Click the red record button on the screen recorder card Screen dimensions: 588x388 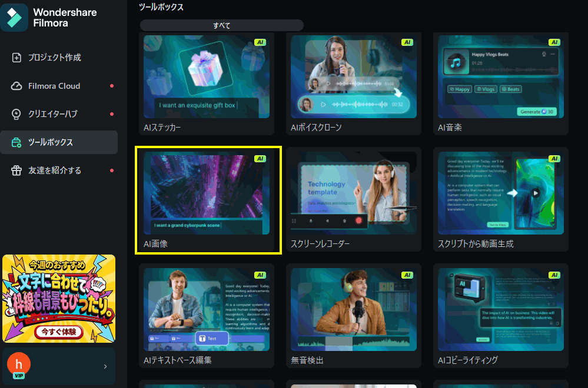click(x=358, y=220)
